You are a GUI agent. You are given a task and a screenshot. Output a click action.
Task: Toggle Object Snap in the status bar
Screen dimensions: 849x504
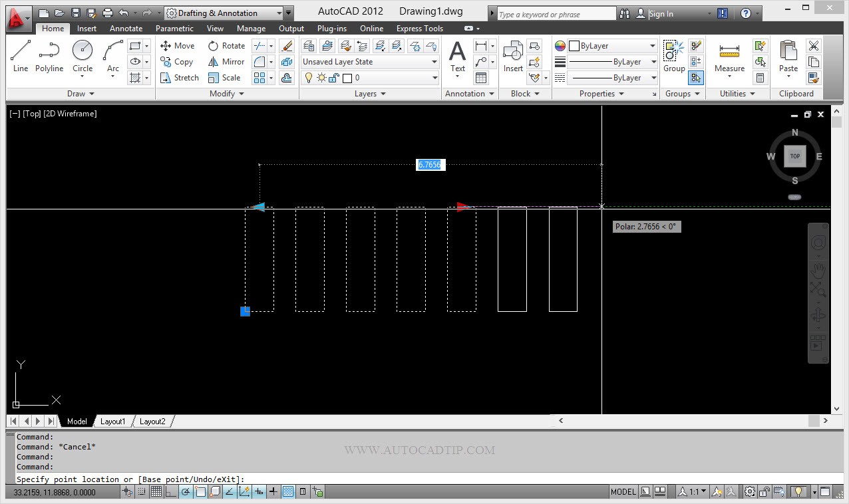click(x=201, y=491)
